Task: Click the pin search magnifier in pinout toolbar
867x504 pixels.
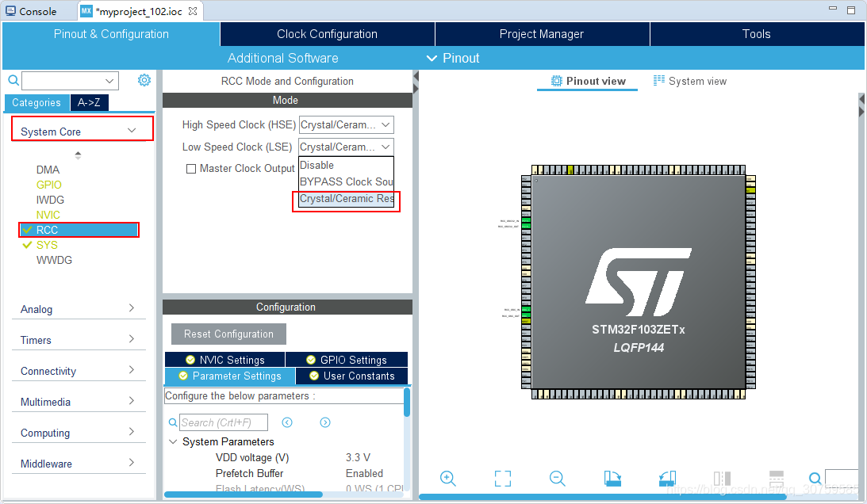Action: click(x=815, y=478)
